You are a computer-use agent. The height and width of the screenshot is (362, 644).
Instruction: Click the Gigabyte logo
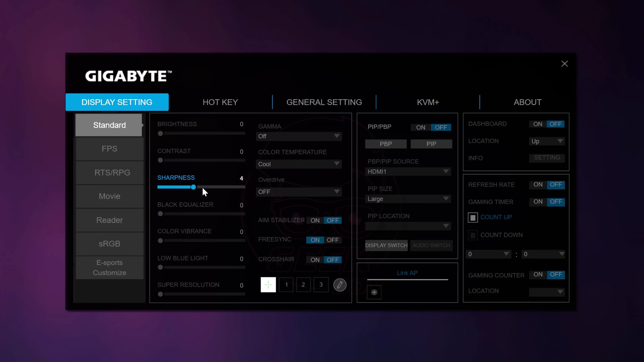[128, 76]
